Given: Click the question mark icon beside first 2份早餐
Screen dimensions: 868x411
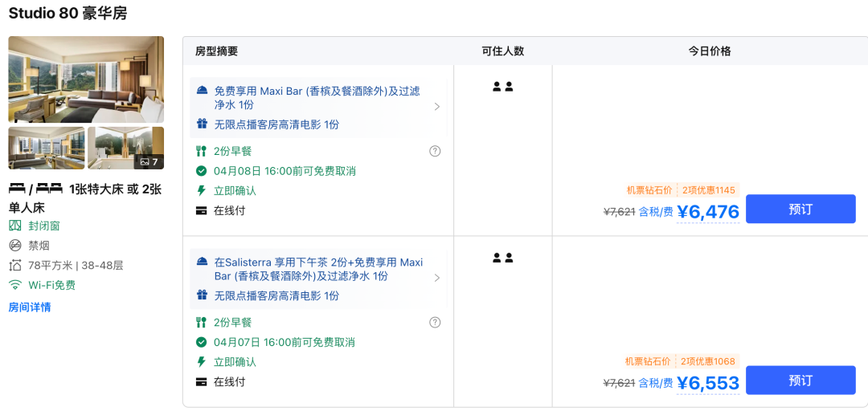Looking at the screenshot, I should point(435,151).
